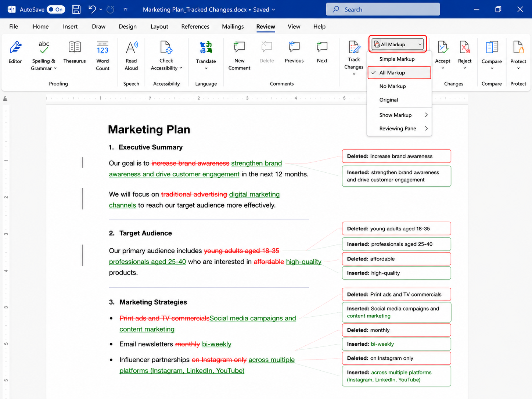Switch to the View tab

(x=294, y=26)
